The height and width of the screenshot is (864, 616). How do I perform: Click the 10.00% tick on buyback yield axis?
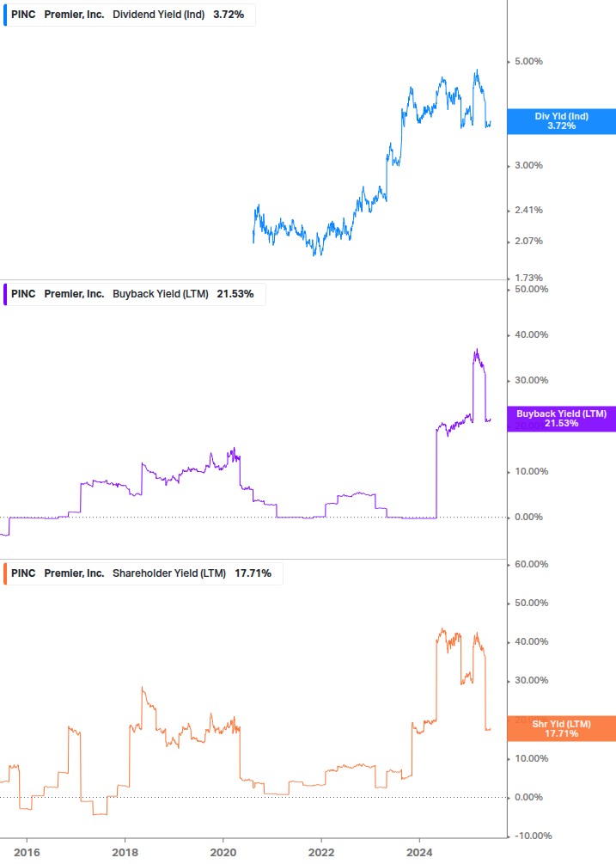[531, 471]
